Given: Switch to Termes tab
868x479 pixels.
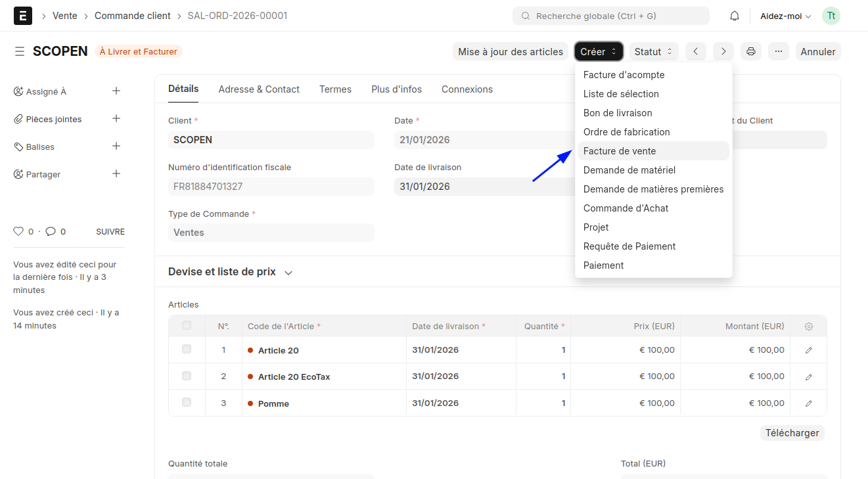Looking at the screenshot, I should [335, 89].
